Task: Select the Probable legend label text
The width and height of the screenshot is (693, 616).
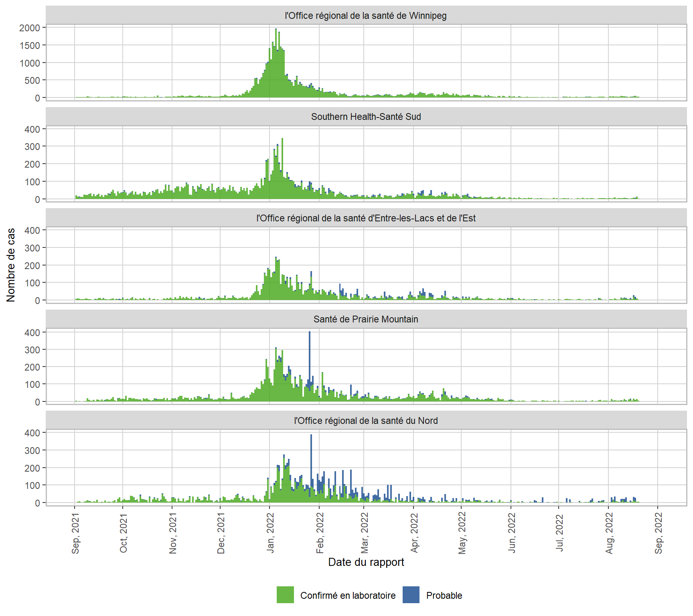Action: [x=444, y=596]
